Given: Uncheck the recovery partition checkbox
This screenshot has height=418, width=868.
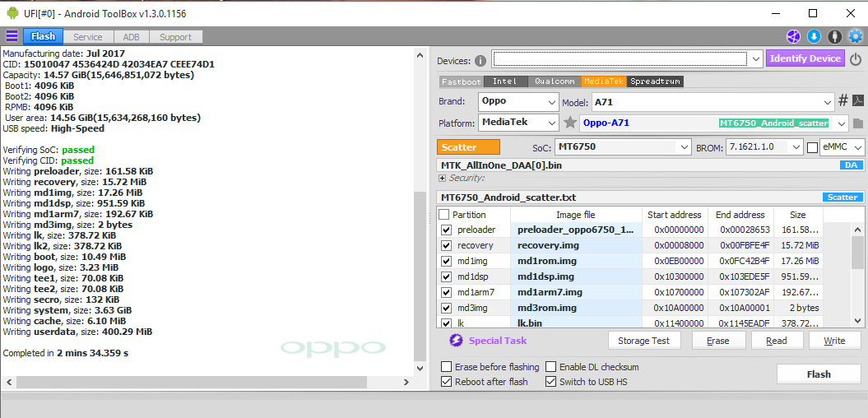Looking at the screenshot, I should [x=446, y=245].
